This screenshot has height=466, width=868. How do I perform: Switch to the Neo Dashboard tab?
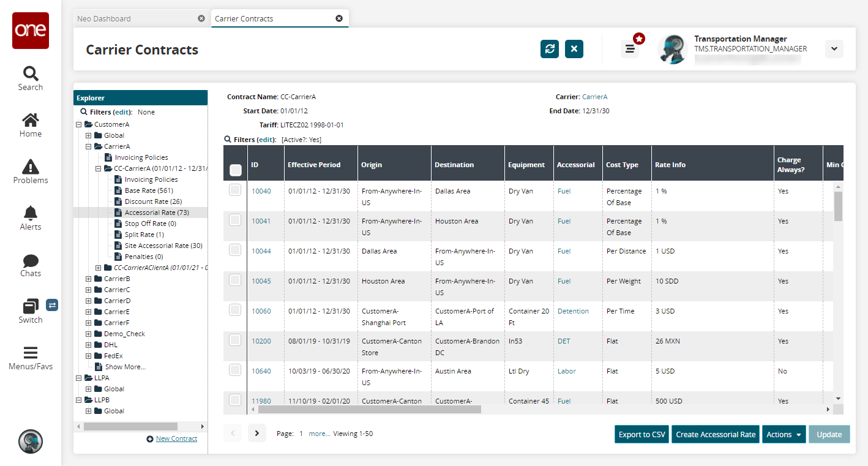[104, 18]
